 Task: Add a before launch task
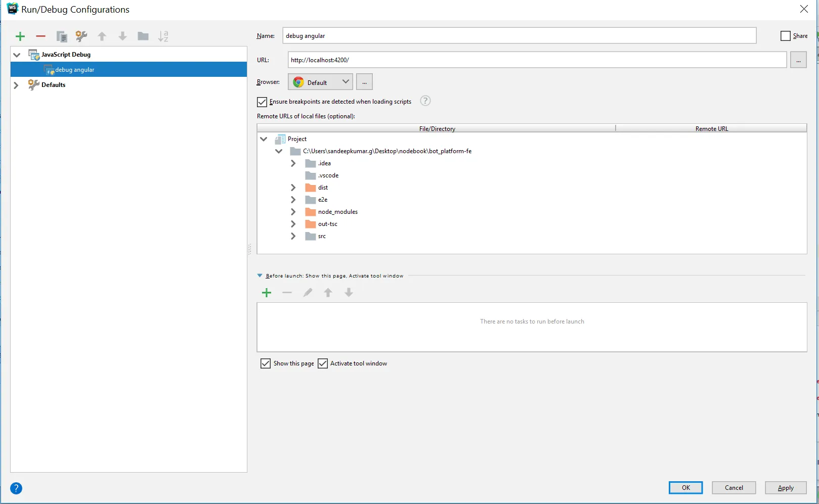point(267,293)
